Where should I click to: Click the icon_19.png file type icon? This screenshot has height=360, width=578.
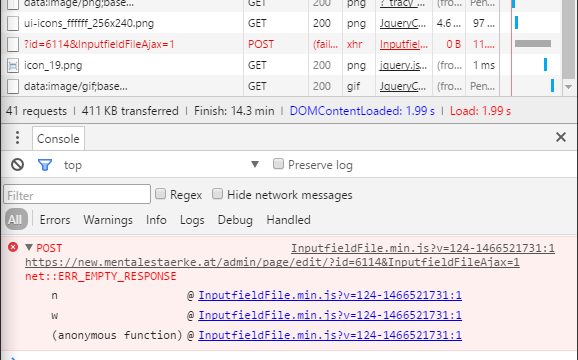pyautogui.click(x=13, y=66)
